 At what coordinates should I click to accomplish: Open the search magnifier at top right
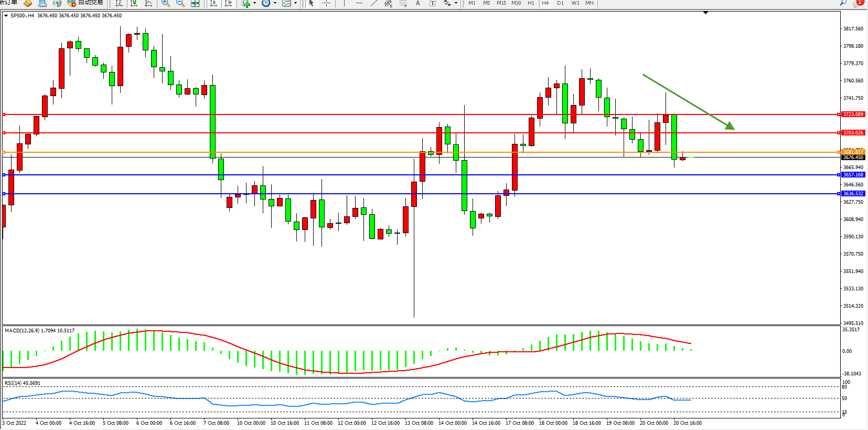point(843,3)
